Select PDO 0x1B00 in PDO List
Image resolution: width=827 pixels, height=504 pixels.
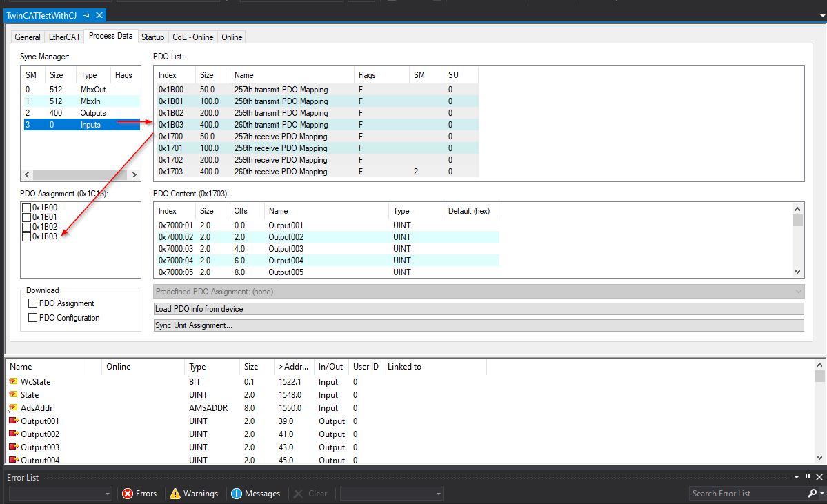pyautogui.click(x=317, y=90)
